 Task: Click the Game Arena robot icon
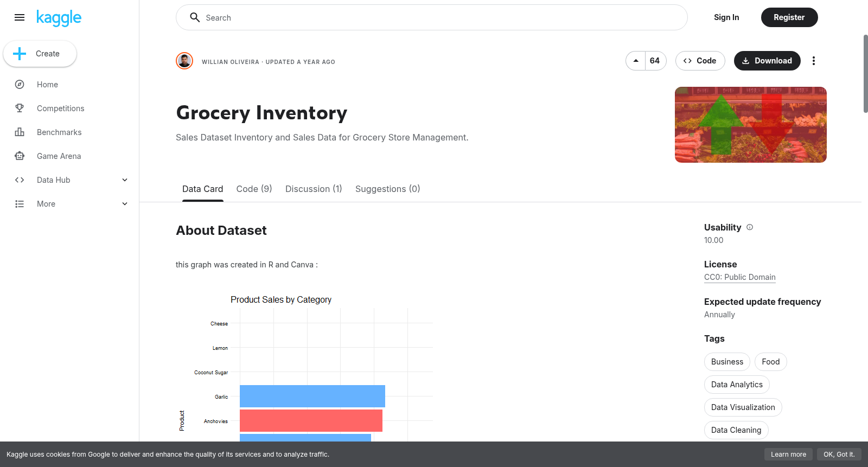coord(20,156)
